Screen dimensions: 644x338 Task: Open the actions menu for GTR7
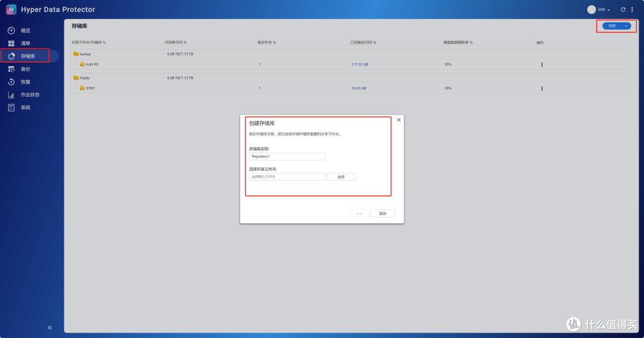pyautogui.click(x=541, y=88)
